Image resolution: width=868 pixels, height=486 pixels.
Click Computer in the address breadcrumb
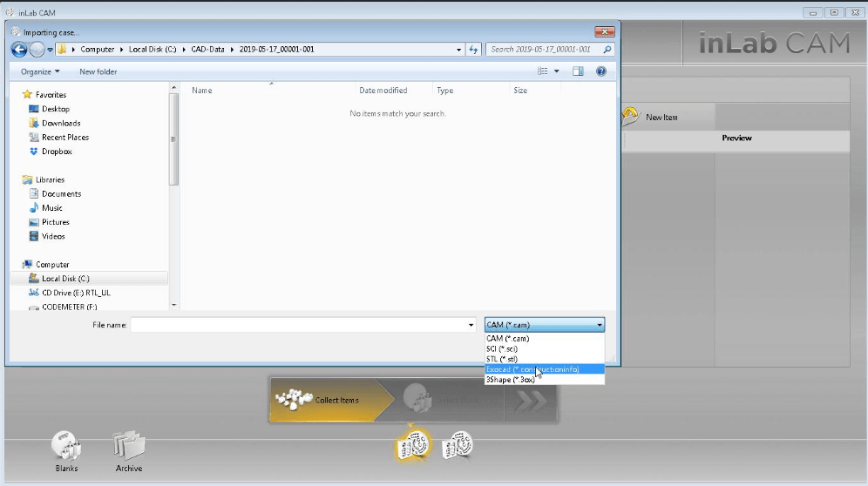pos(98,50)
